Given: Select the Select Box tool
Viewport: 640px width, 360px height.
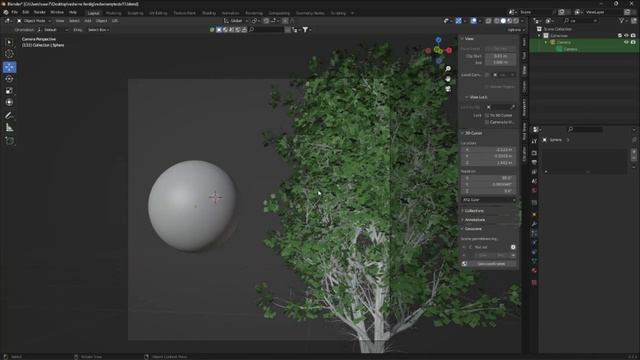Looking at the screenshot, I should (9, 42).
